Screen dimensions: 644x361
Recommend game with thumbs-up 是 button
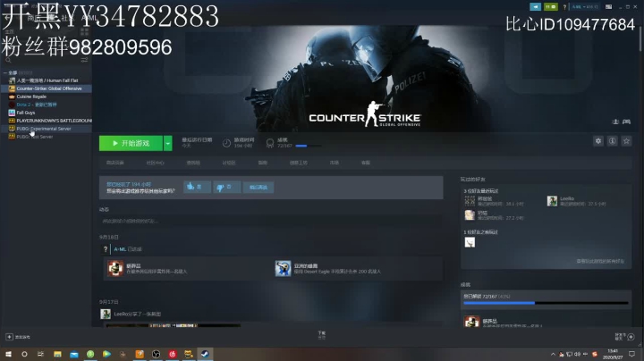pyautogui.click(x=197, y=187)
